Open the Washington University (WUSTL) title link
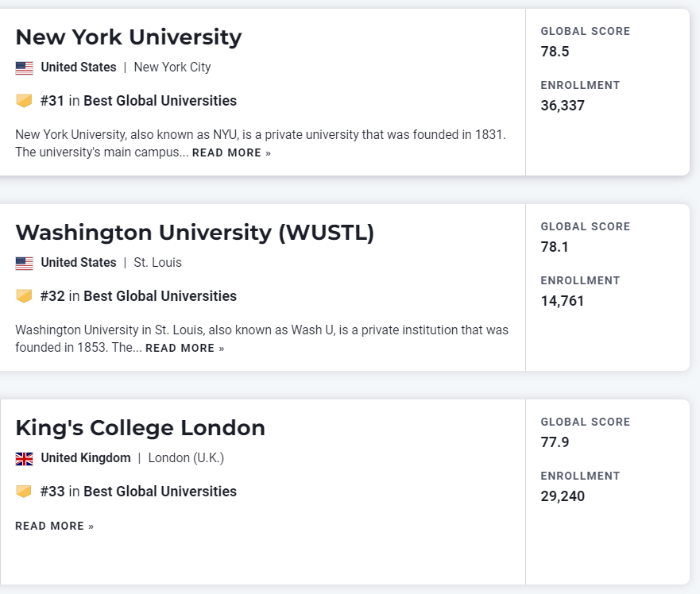 (195, 233)
